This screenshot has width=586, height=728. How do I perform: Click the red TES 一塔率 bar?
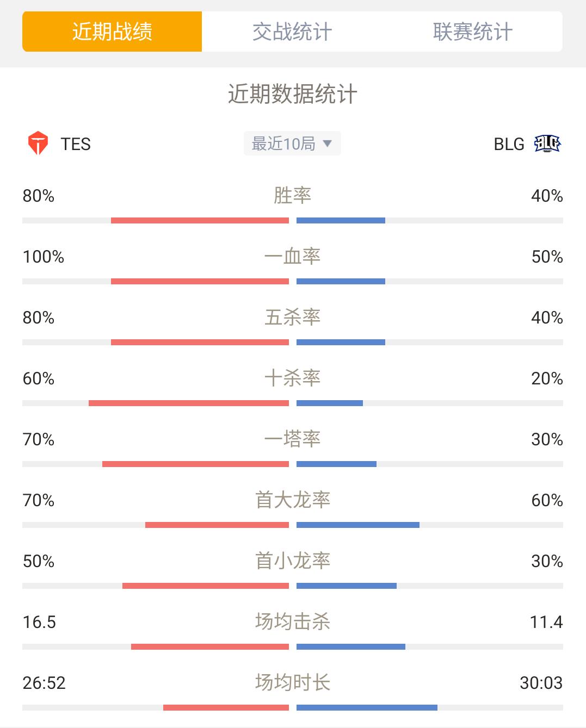click(x=195, y=464)
